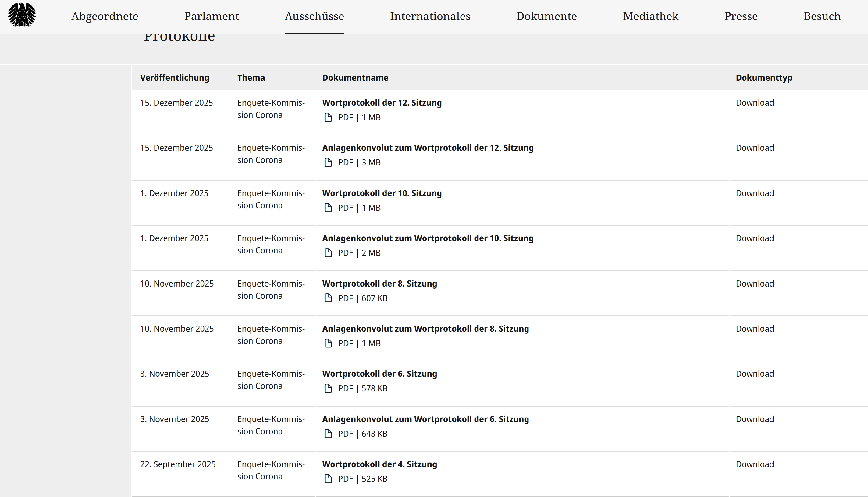Viewport: 868px width, 497px height.
Task: Go to Mediathek in top navigation
Action: click(x=650, y=16)
